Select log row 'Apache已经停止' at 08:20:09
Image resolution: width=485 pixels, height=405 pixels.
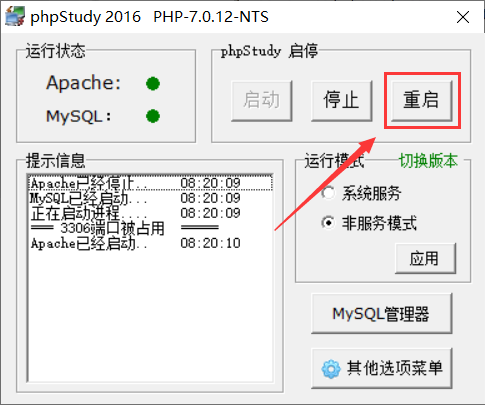click(150, 183)
